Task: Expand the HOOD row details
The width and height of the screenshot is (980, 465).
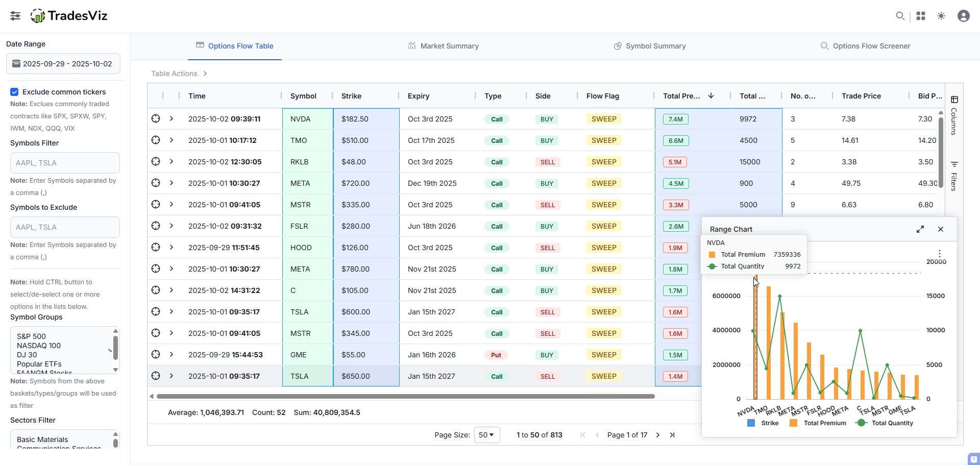Action: (171, 247)
